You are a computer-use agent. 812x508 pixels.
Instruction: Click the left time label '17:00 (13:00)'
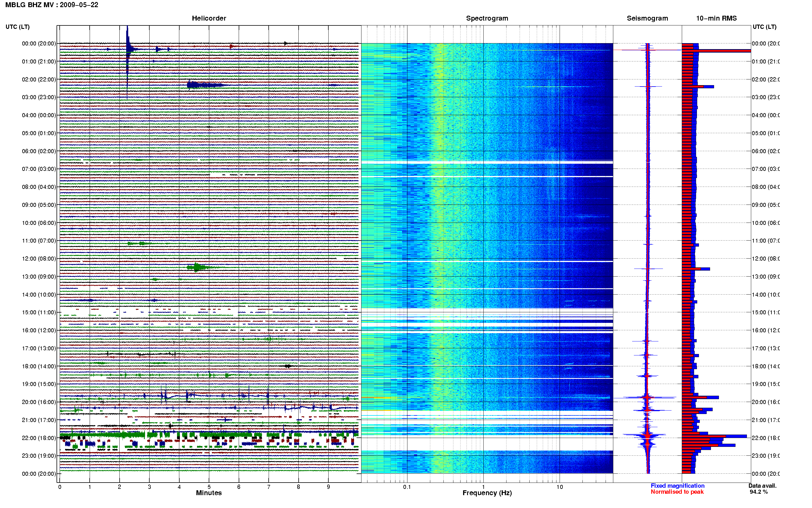click(39, 348)
